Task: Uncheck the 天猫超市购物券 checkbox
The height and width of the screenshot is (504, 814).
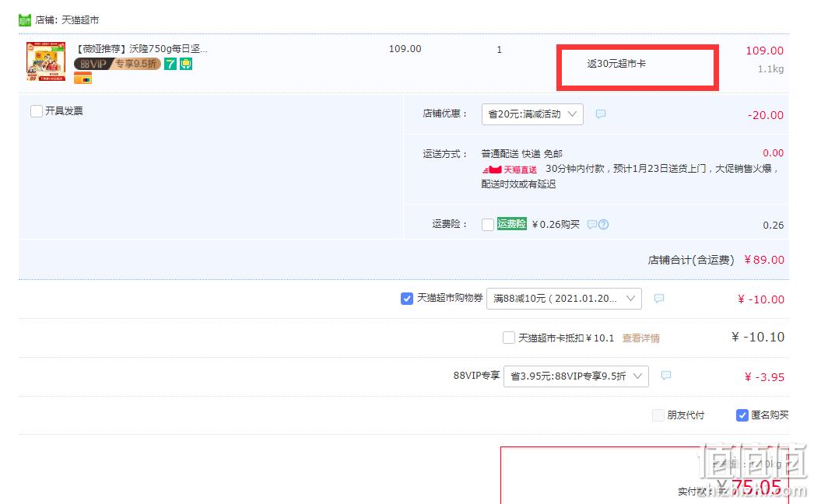Action: coord(406,299)
